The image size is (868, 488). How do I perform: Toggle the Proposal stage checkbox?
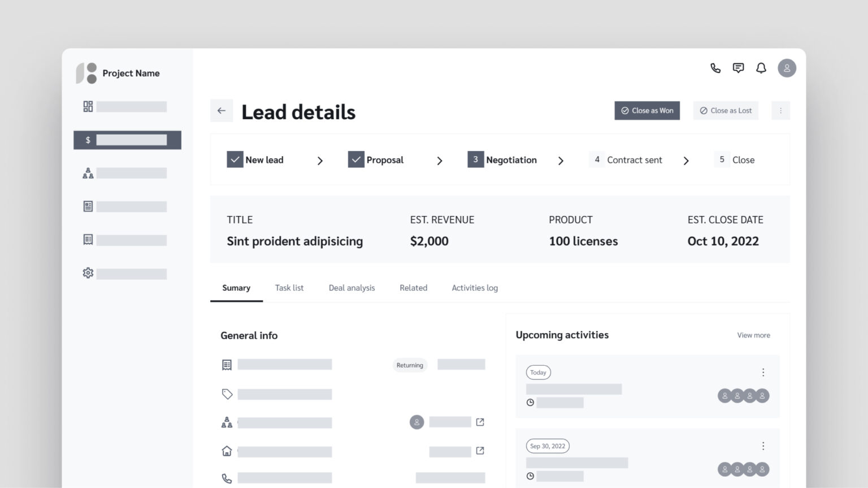[x=356, y=159]
